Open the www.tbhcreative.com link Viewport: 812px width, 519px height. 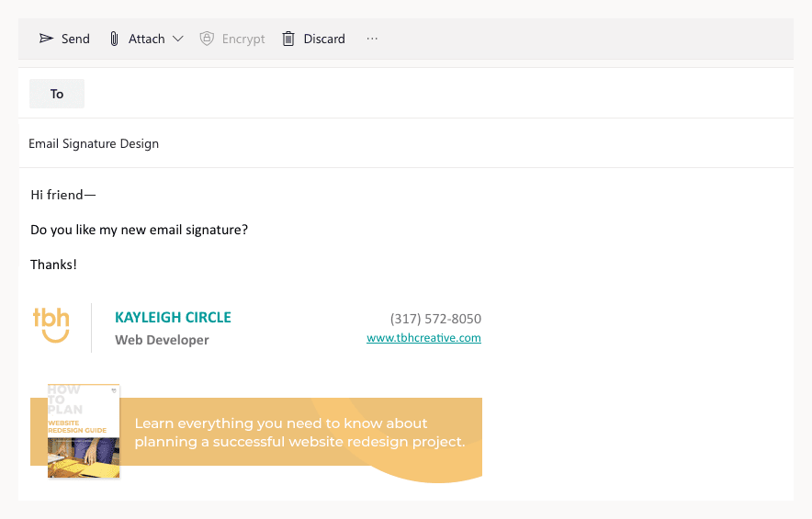click(x=423, y=338)
